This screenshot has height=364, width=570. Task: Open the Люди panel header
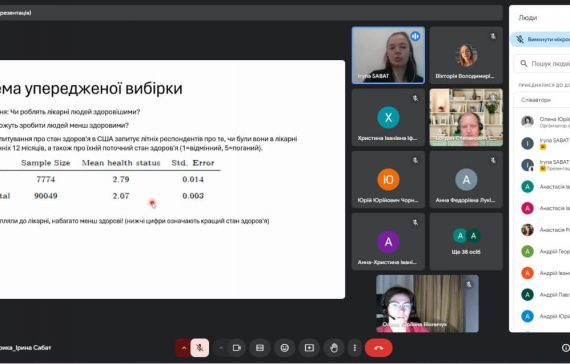point(528,18)
